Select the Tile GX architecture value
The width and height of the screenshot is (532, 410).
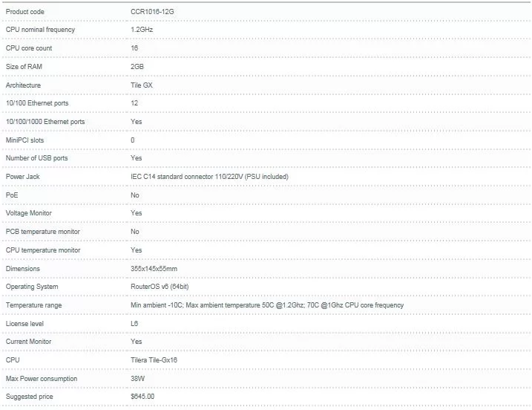pyautogui.click(x=142, y=85)
